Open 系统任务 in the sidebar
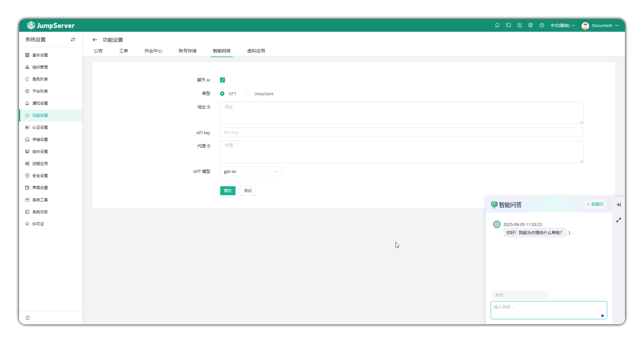644x337 pixels. coord(51,212)
